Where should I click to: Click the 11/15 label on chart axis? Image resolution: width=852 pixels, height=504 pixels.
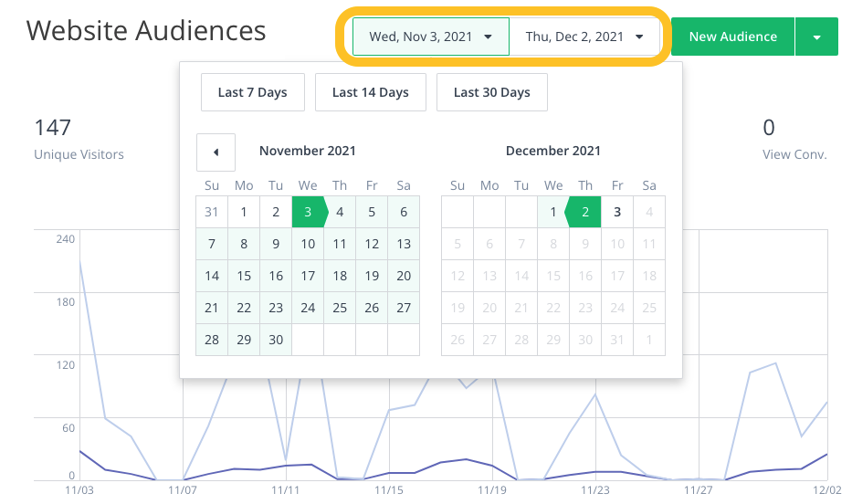point(389,490)
